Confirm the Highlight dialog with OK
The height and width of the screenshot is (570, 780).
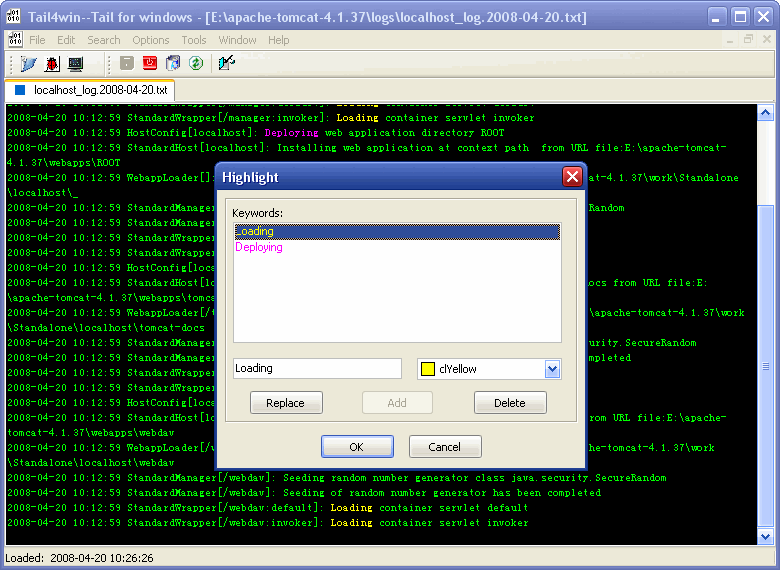357,447
